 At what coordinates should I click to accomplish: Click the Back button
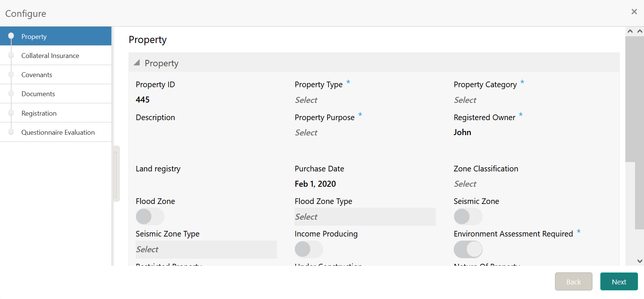click(573, 281)
